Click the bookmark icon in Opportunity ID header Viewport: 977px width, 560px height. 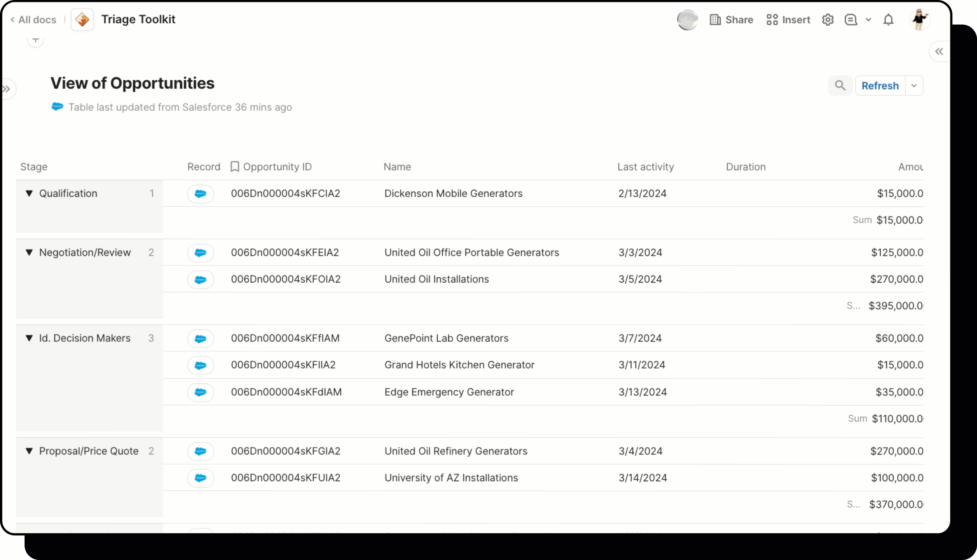[x=235, y=167]
